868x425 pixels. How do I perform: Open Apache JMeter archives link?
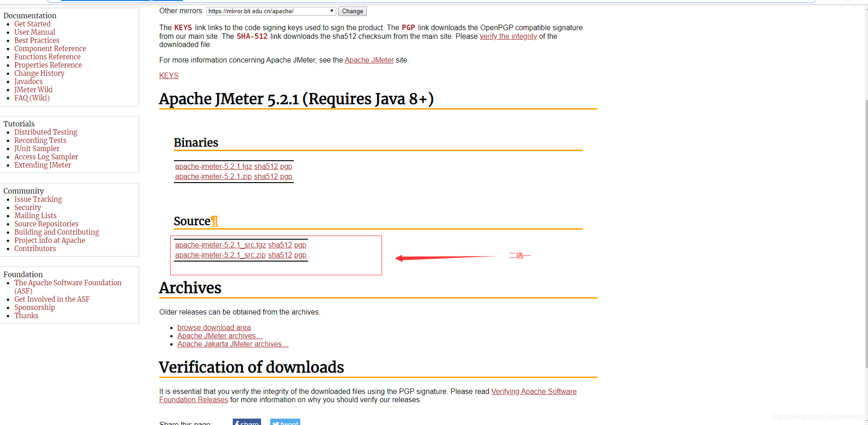coord(220,336)
